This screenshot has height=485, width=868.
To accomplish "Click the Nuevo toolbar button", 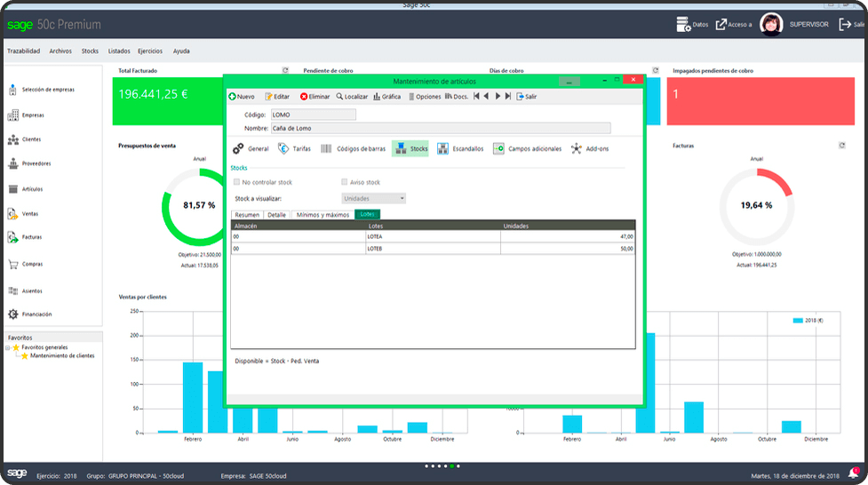I will coord(242,96).
